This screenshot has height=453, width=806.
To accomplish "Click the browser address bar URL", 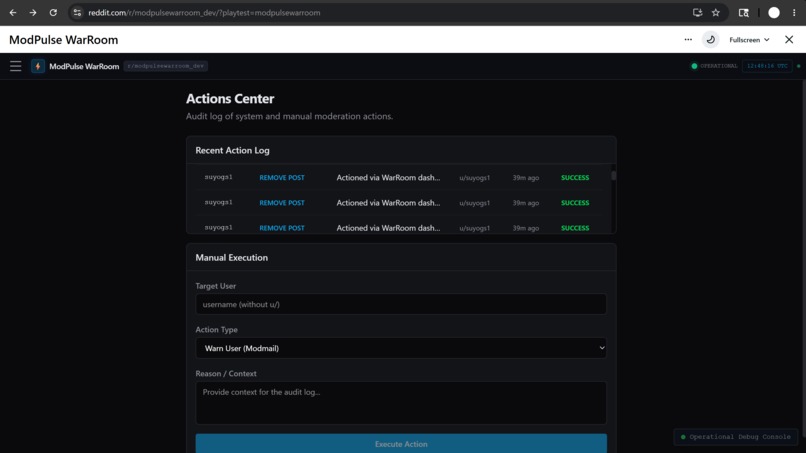I will [204, 13].
